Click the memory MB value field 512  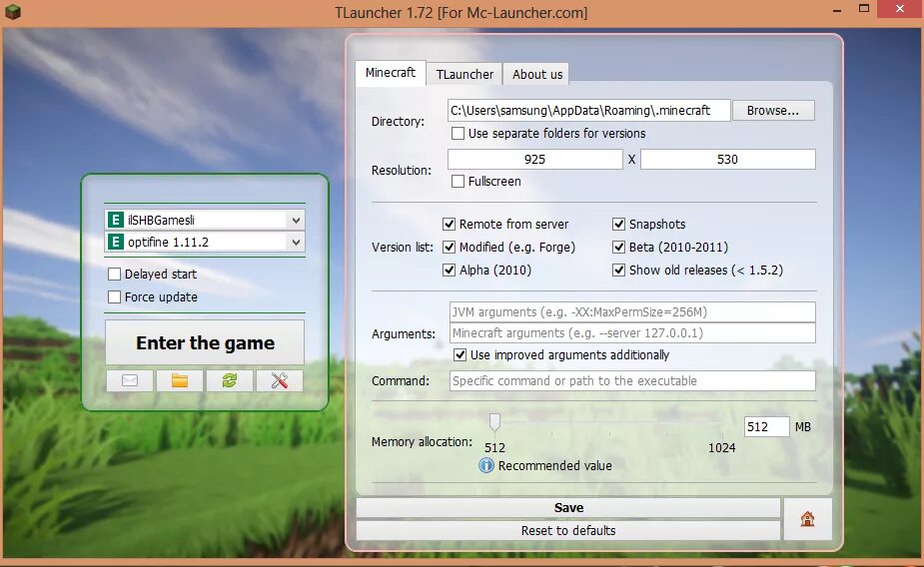click(766, 427)
